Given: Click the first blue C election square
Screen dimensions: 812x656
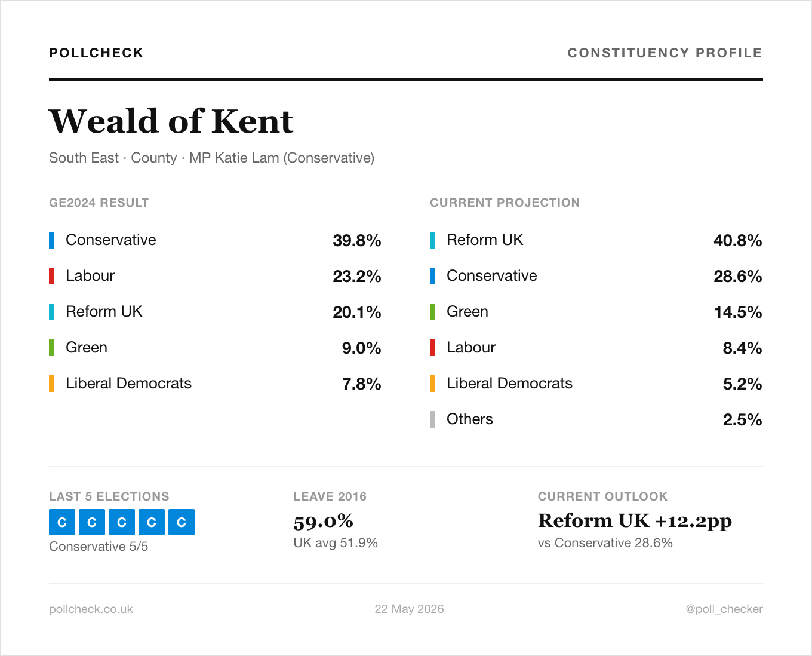Looking at the screenshot, I should 62,522.
